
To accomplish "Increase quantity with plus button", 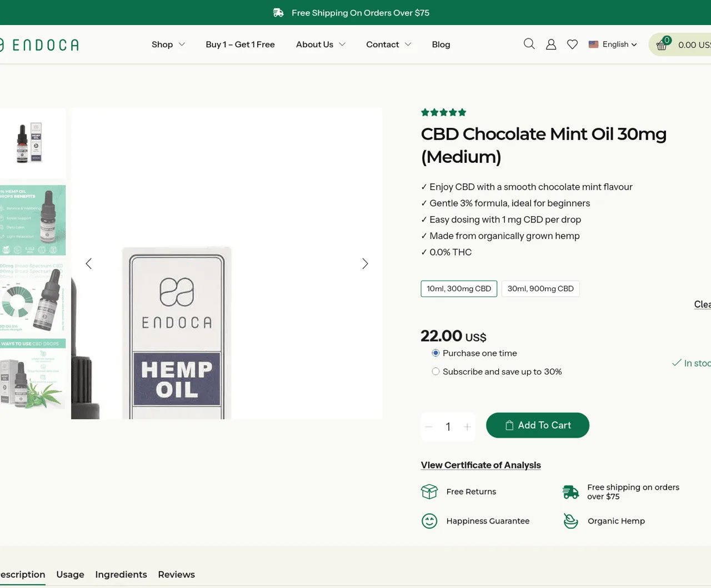I will click(467, 427).
